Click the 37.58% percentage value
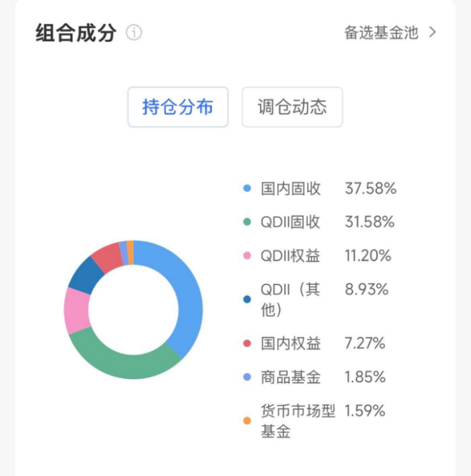Screen dimensions: 471x476 [x=370, y=189]
